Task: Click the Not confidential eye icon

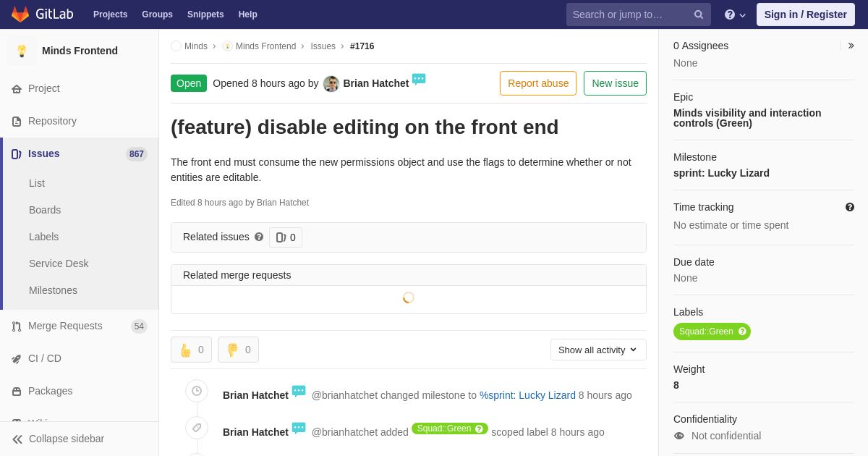Action: (x=679, y=436)
